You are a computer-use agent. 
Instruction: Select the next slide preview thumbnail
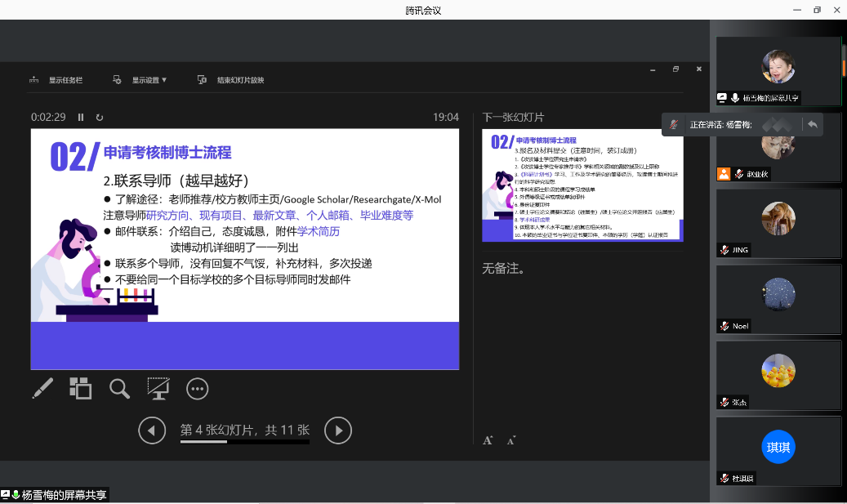[x=582, y=185]
